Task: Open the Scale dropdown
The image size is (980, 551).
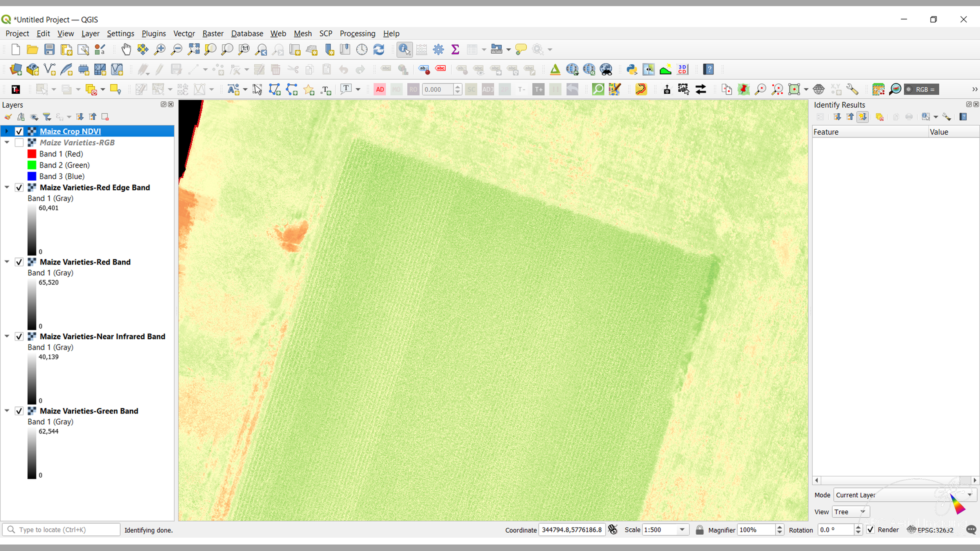Action: tap(682, 530)
